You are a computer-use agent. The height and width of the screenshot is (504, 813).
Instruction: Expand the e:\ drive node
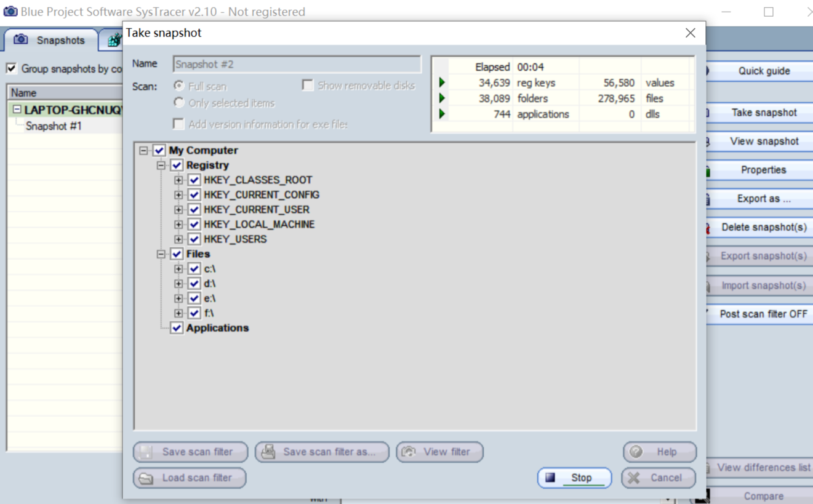pyautogui.click(x=178, y=298)
